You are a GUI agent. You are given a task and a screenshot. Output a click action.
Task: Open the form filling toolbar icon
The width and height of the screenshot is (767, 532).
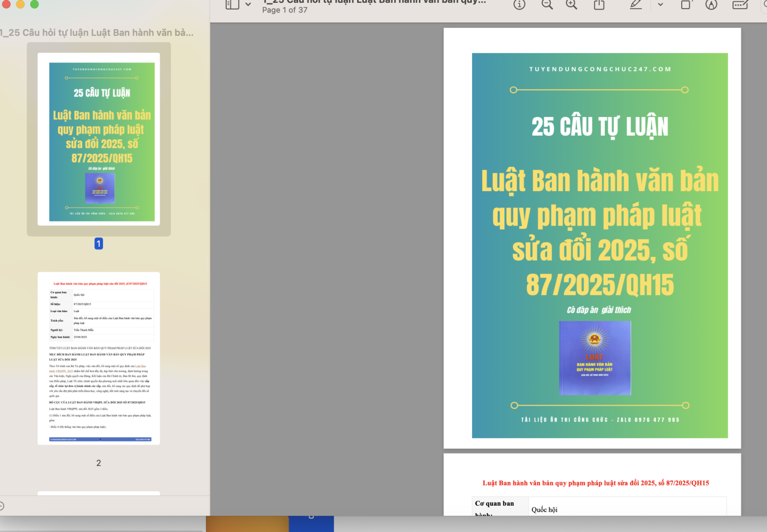(x=740, y=5)
